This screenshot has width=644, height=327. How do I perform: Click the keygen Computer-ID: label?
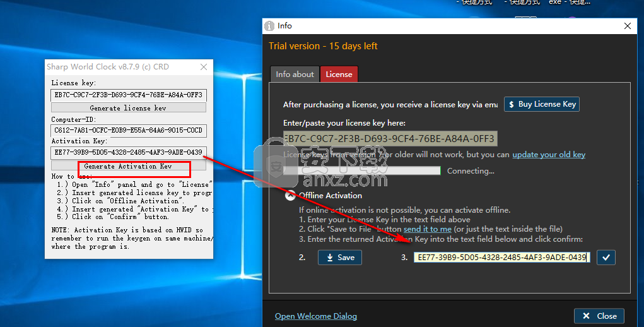click(x=74, y=119)
